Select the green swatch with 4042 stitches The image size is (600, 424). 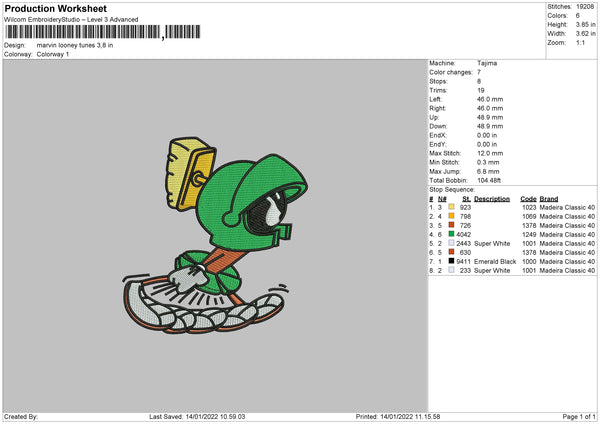(451, 234)
